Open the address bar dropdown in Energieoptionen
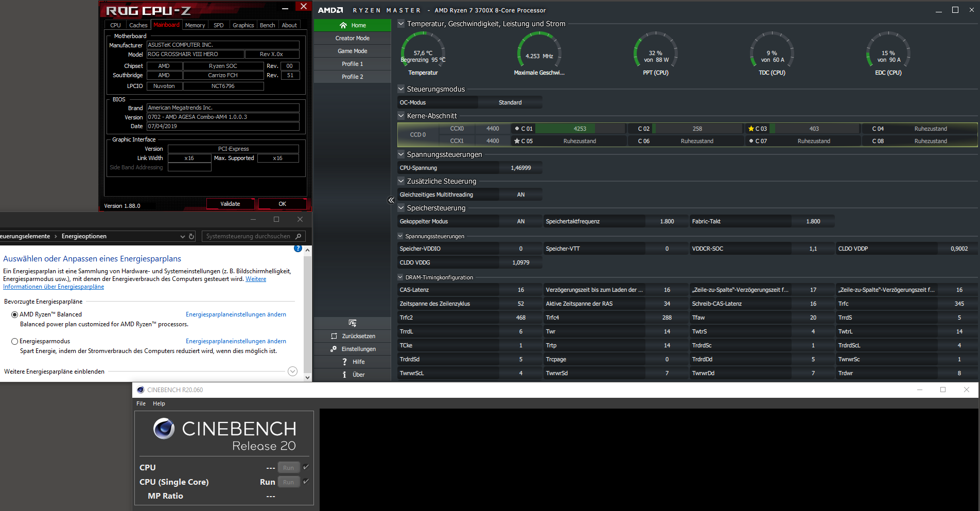The height and width of the screenshot is (511, 980). (182, 236)
